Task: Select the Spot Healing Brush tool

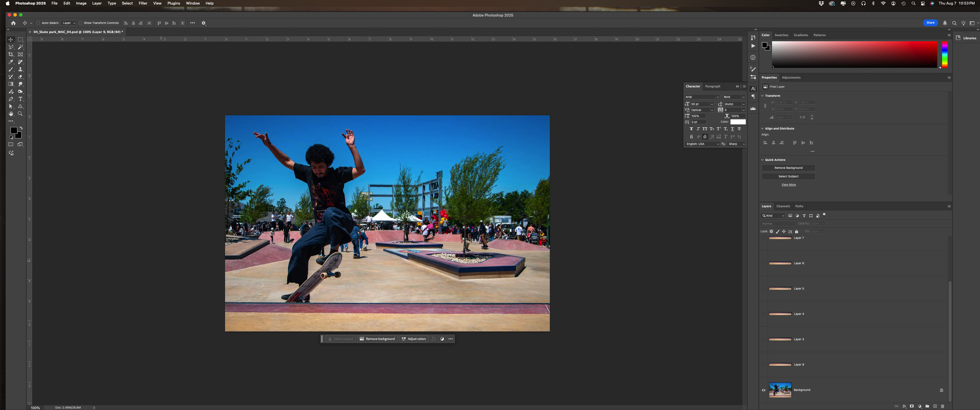Action: (x=21, y=62)
